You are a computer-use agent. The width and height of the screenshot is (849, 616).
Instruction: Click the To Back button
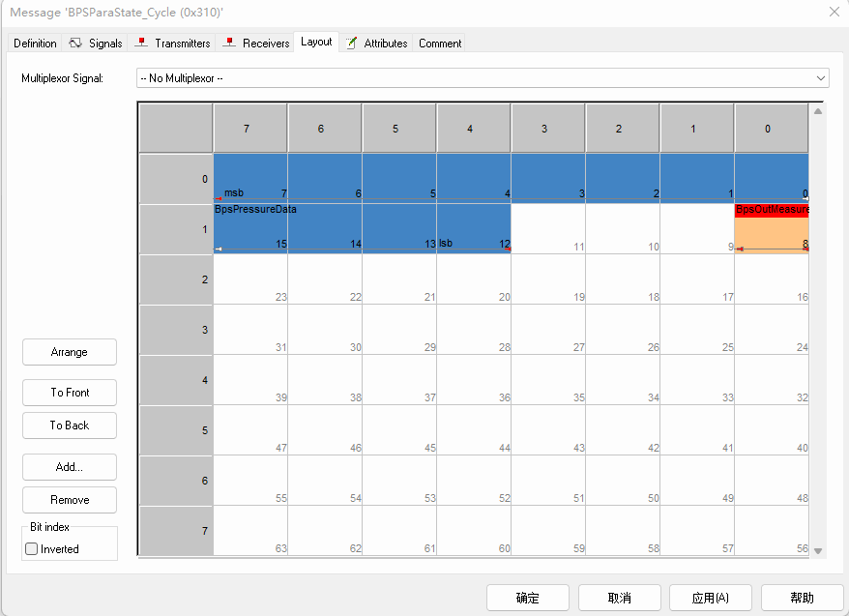click(x=70, y=425)
